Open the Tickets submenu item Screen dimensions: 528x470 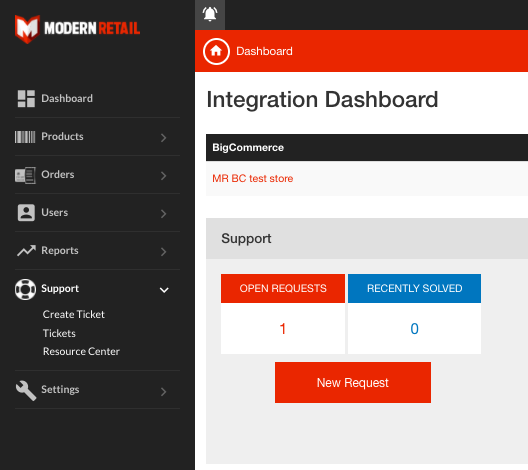point(59,333)
